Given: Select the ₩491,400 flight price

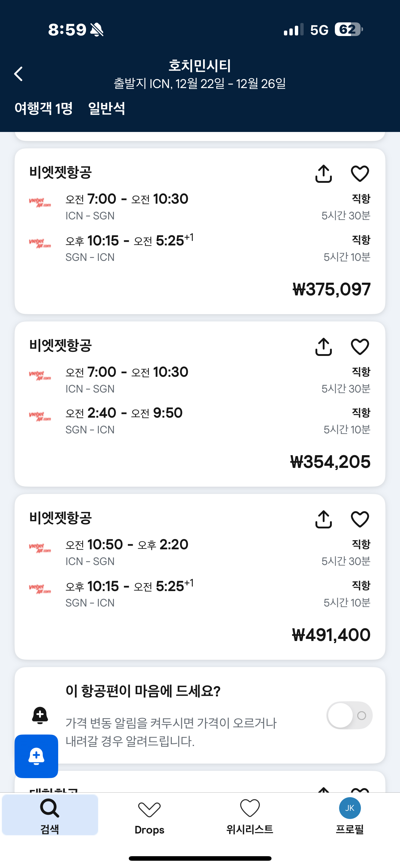Looking at the screenshot, I should click(x=331, y=635).
